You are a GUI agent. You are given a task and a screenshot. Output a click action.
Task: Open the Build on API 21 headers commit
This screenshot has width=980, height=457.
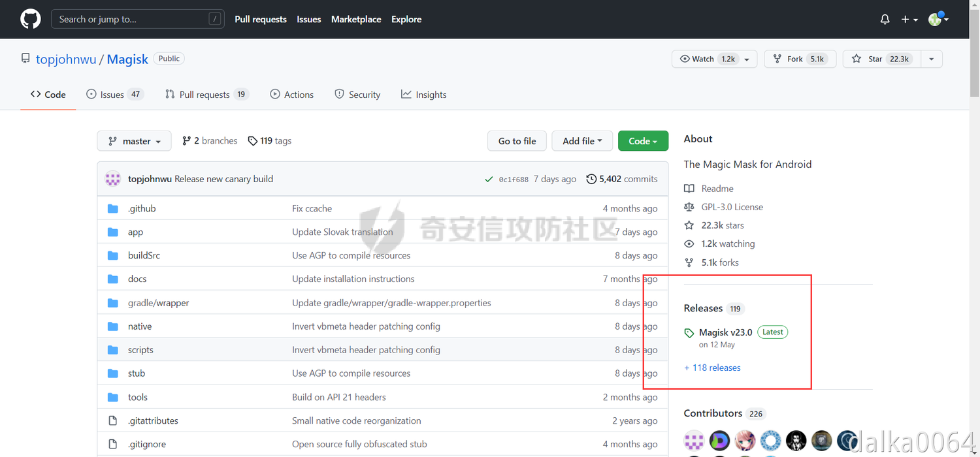click(x=338, y=397)
